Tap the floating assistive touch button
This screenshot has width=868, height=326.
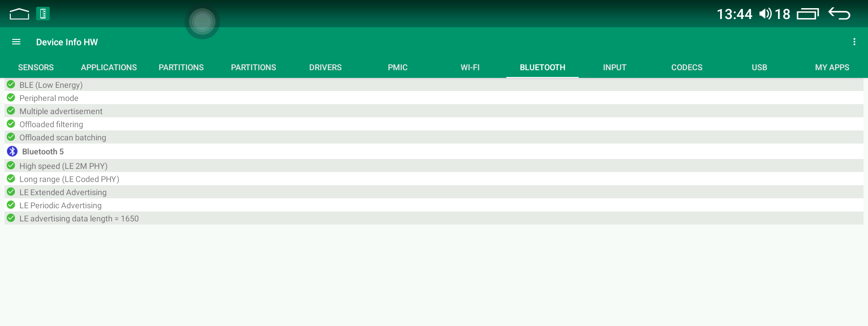click(202, 22)
